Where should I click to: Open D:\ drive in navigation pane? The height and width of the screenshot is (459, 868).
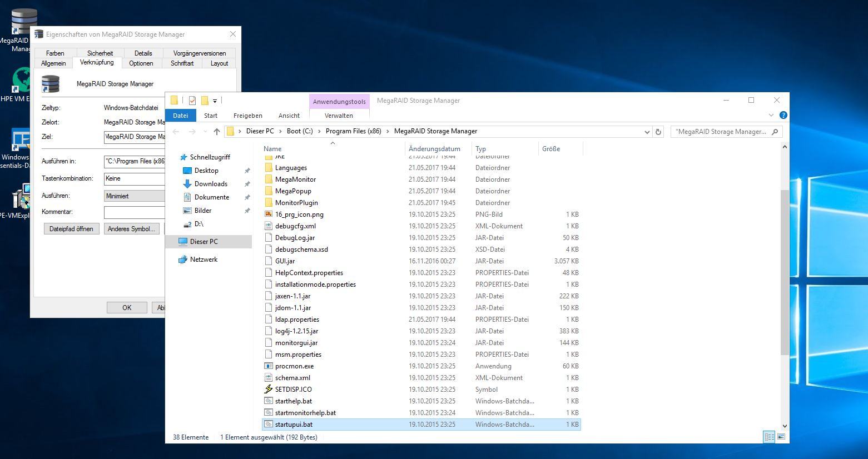pyautogui.click(x=199, y=224)
